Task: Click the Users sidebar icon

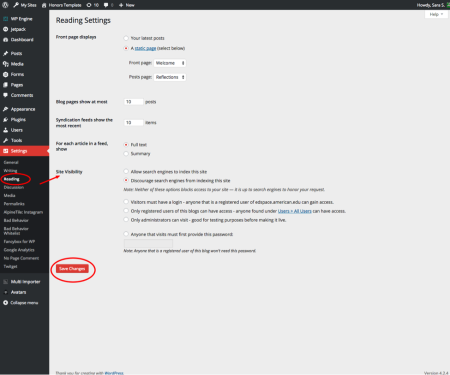Action: tap(5, 130)
